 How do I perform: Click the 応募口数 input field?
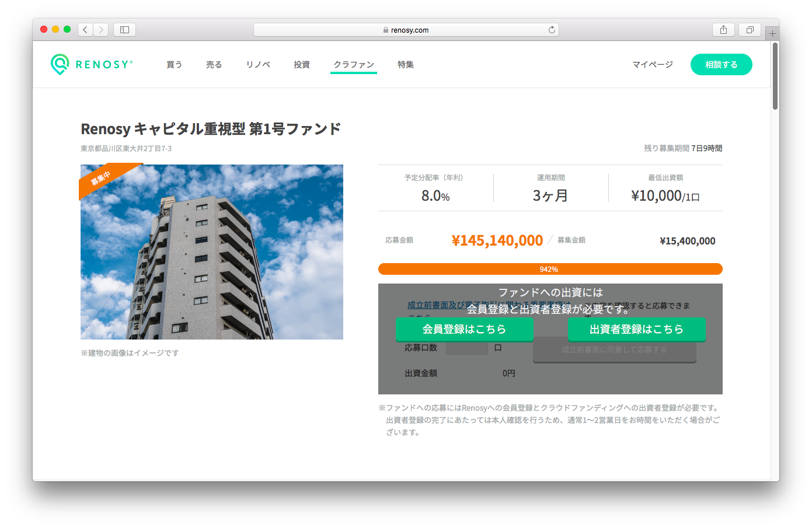(466, 348)
